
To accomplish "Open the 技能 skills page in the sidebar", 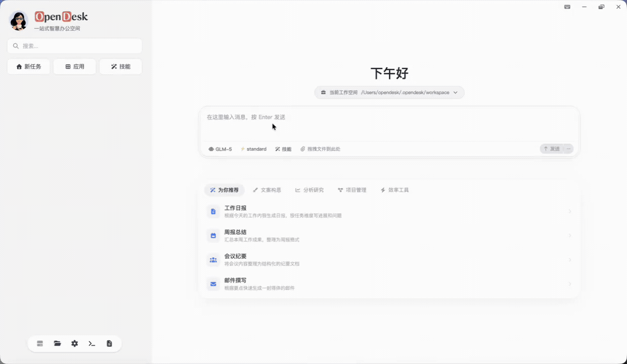I will tap(121, 67).
